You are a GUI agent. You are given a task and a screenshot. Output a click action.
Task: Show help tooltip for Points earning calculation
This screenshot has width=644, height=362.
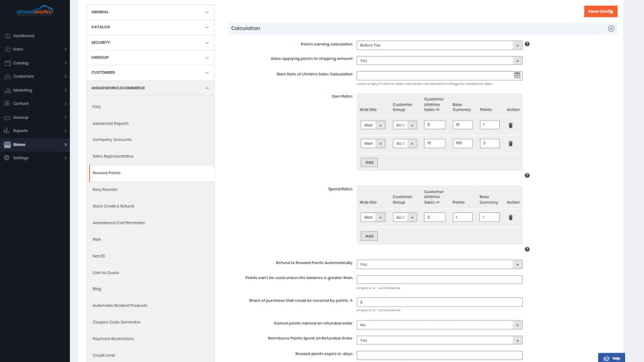(x=527, y=44)
